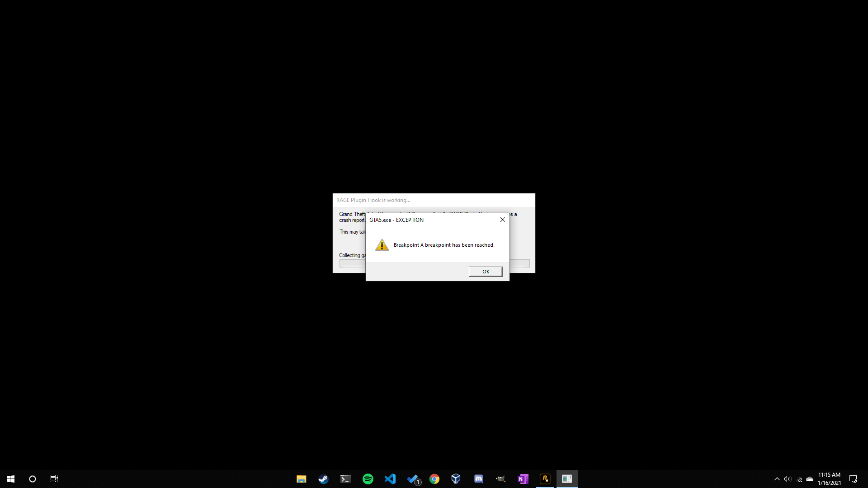868x488 pixels.
Task: Open the Action Center notifications
Action: tap(853, 479)
